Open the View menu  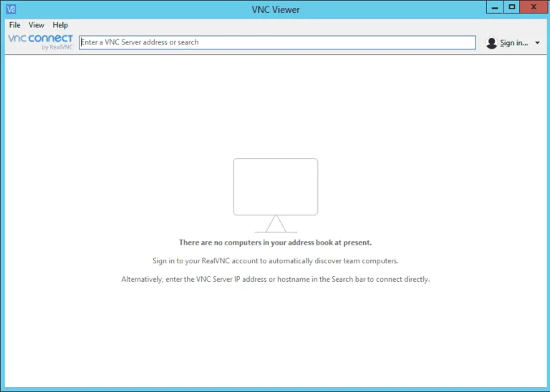(36, 25)
